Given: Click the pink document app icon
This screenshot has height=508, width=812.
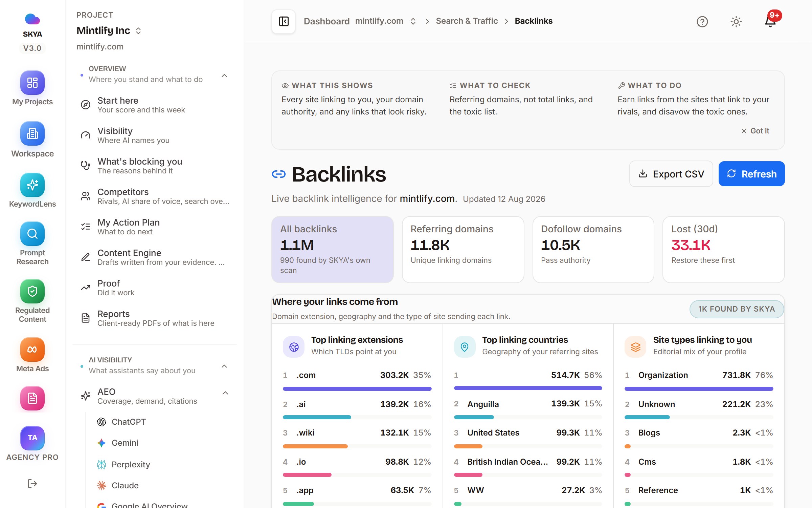Looking at the screenshot, I should coord(32,398).
